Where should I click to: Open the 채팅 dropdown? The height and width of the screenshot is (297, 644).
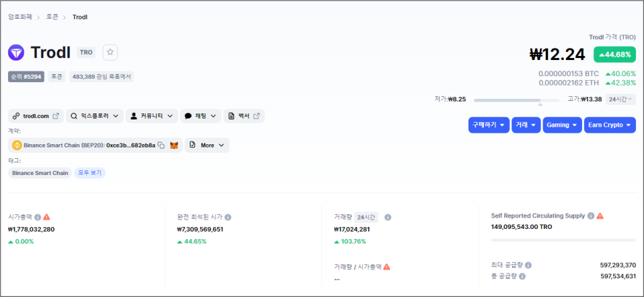(201, 116)
